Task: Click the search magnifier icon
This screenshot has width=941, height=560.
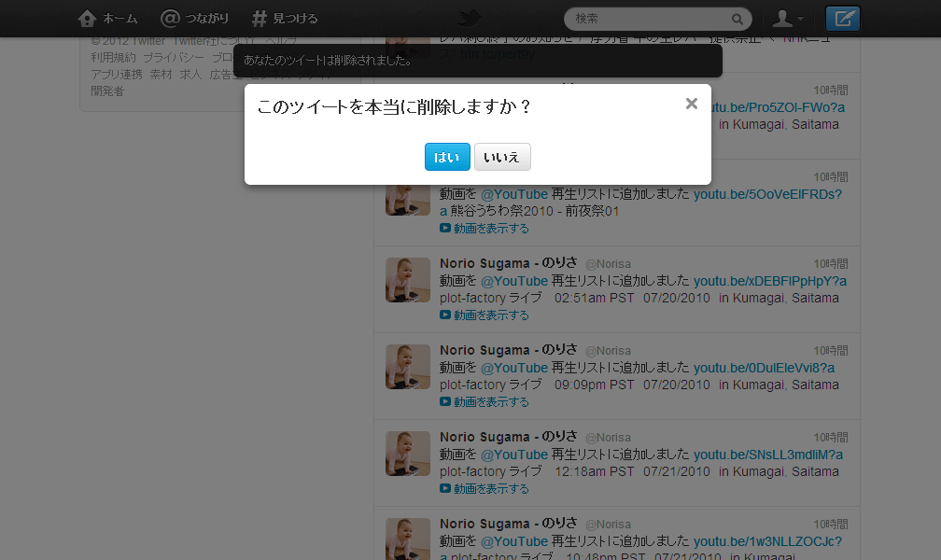Action: [737, 20]
